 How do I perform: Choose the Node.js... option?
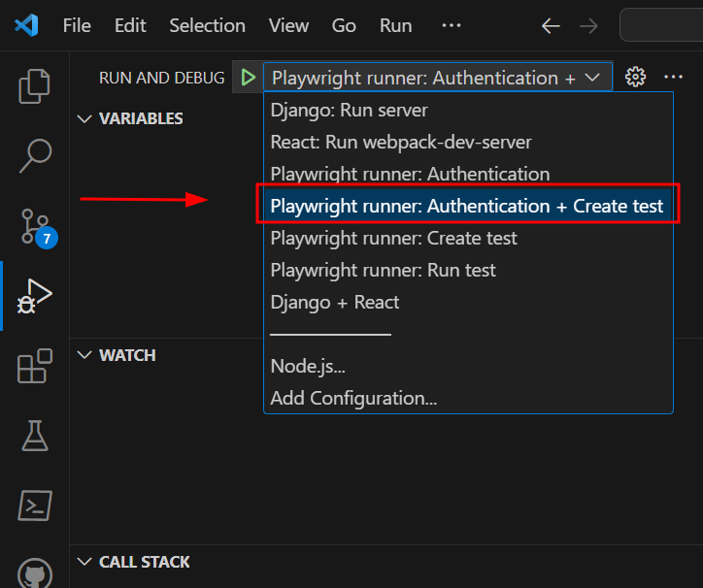tap(468, 366)
